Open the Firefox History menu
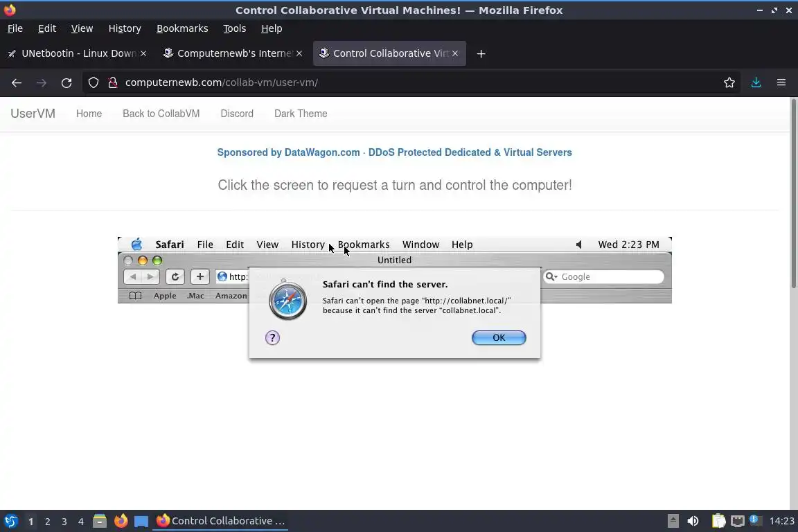This screenshot has width=798, height=532. click(125, 28)
